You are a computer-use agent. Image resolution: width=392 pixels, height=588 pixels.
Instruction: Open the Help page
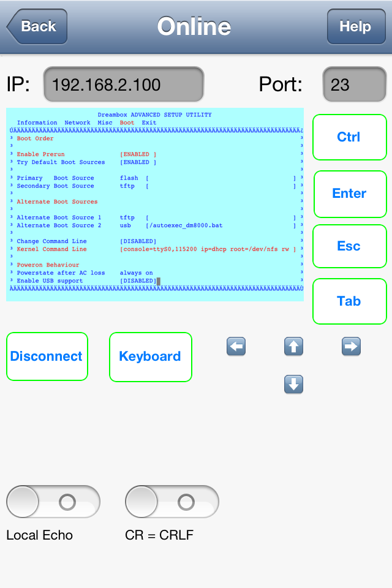(x=356, y=26)
